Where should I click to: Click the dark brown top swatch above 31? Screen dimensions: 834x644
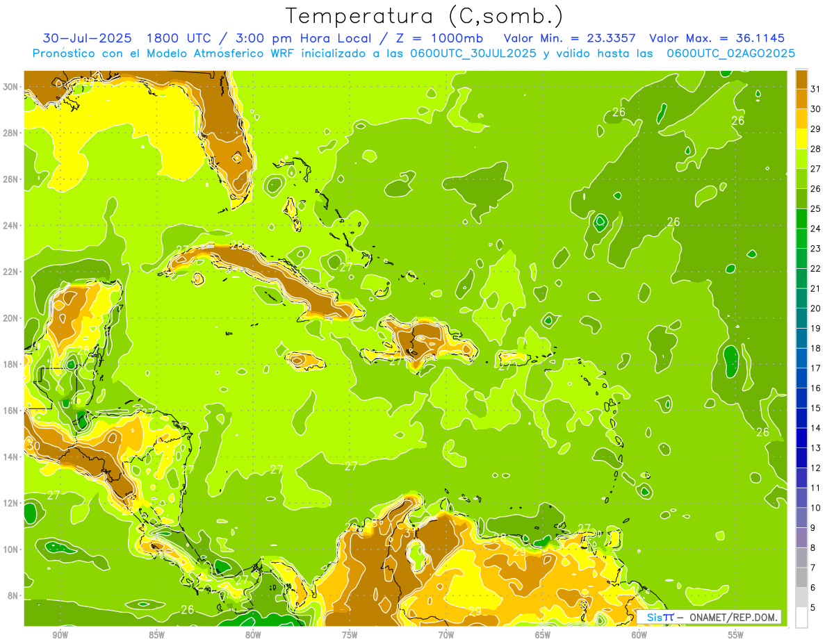coord(801,79)
